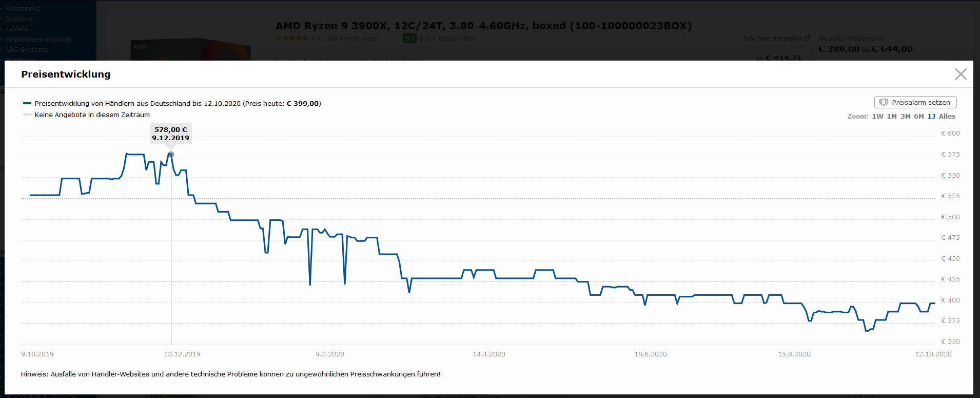Screen dimensions: 980x398
Task: Set chart zoom to Alles
Action: pyautogui.click(x=947, y=117)
